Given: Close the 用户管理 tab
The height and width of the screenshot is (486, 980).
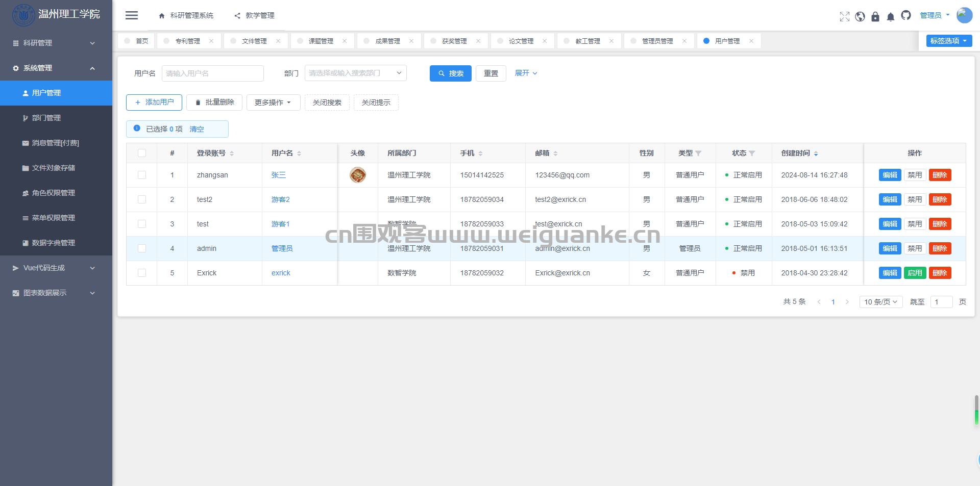Looking at the screenshot, I should pyautogui.click(x=751, y=41).
